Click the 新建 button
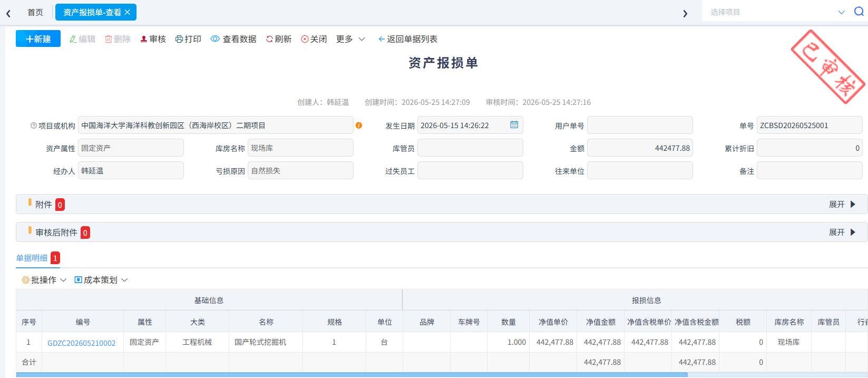The image size is (868, 378). point(38,39)
